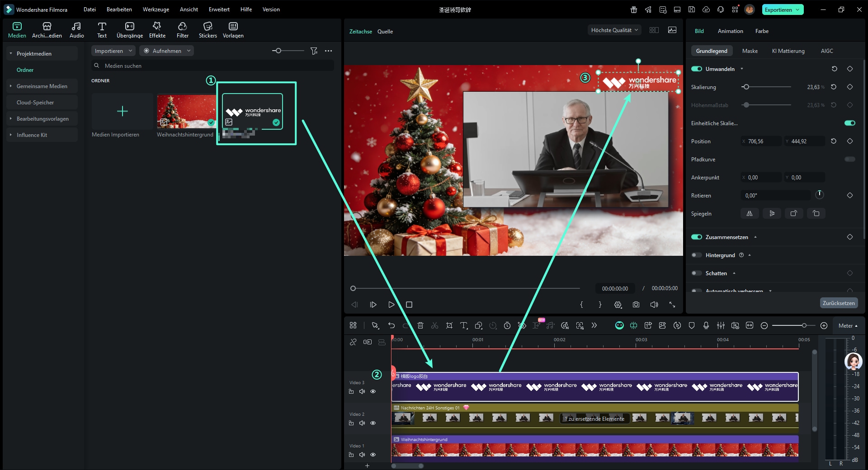This screenshot has width=868, height=470.
Task: Adjust the Skalierung slider
Action: pyautogui.click(x=746, y=87)
